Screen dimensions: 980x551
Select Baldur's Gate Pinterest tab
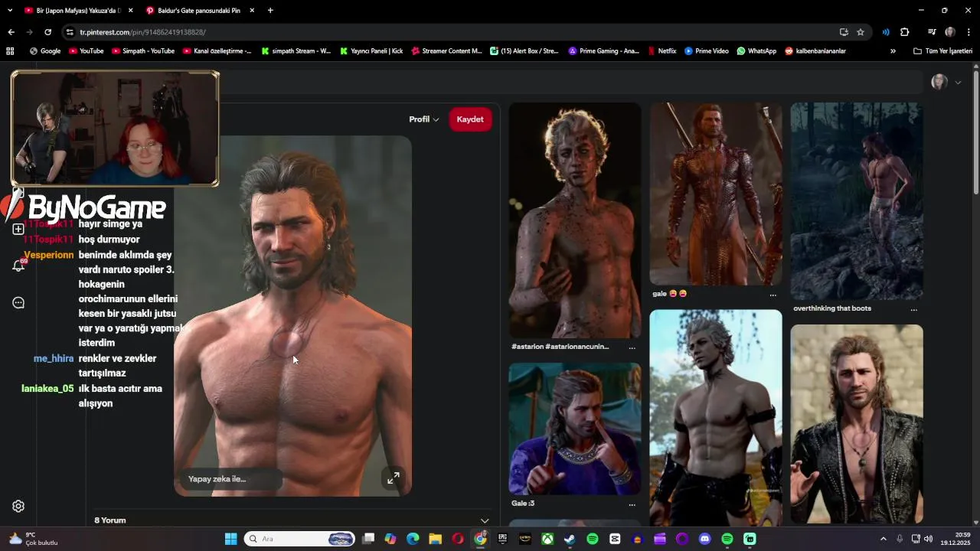198,11
